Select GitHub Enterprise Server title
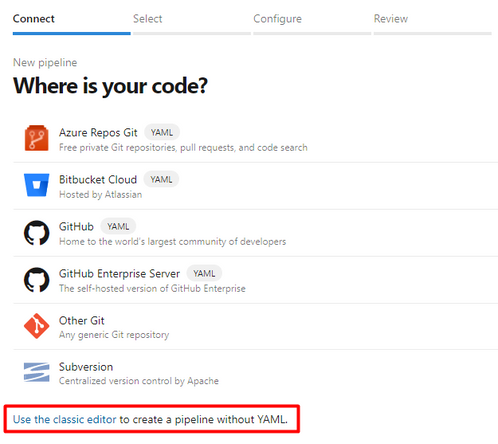498x444 pixels. (x=119, y=273)
